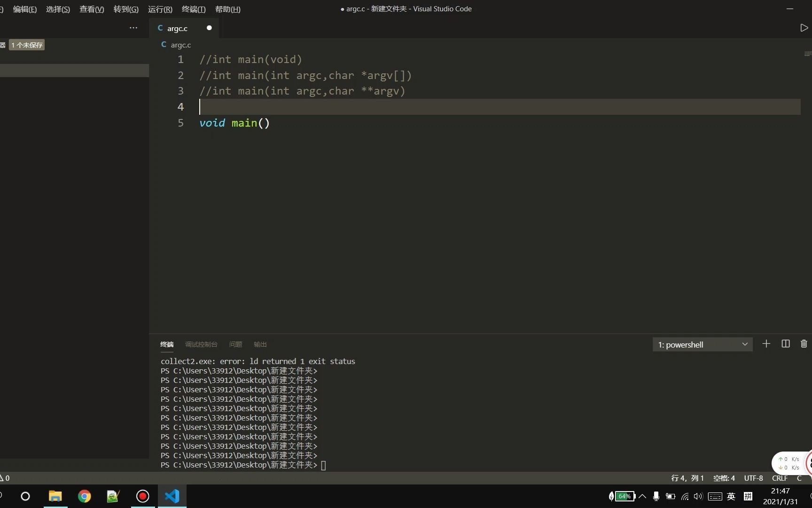Click line number 5 in the gutter
Screen dimensions: 812x508
pyautogui.click(x=180, y=123)
